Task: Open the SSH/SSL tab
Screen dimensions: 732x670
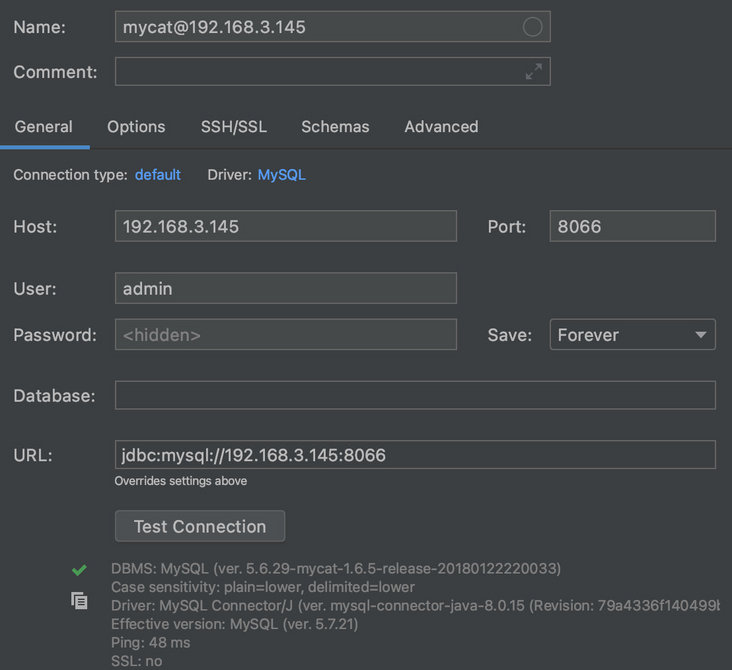Action: tap(234, 127)
